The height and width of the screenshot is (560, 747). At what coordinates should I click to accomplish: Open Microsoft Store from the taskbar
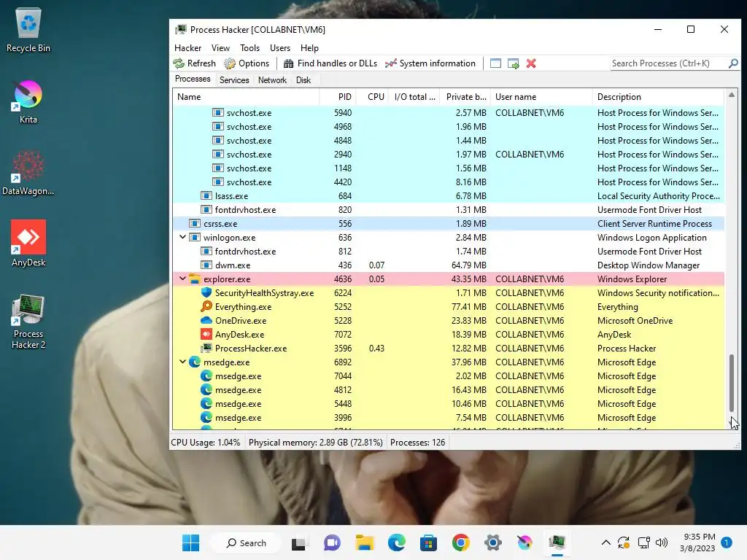pyautogui.click(x=428, y=542)
